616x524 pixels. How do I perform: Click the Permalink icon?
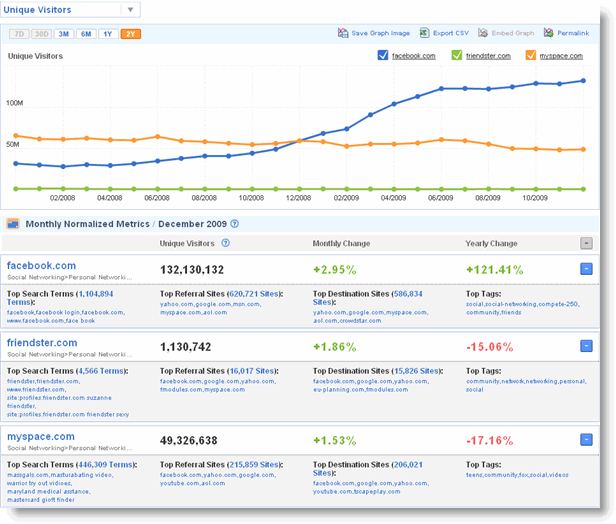(x=548, y=33)
